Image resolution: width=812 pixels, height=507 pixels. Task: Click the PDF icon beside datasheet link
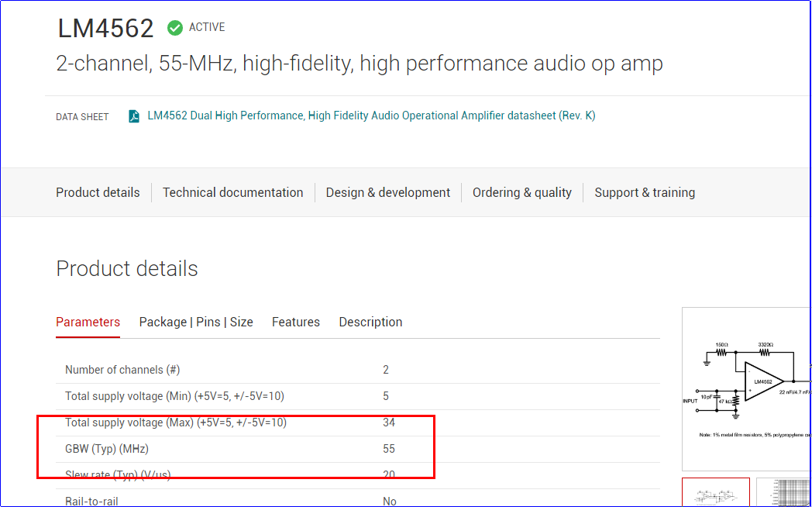point(134,116)
